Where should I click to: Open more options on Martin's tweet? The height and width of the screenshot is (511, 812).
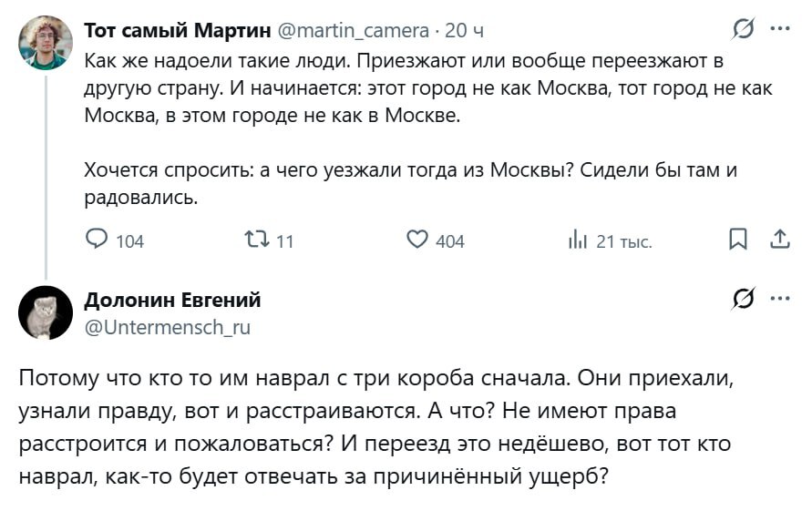coord(780,29)
